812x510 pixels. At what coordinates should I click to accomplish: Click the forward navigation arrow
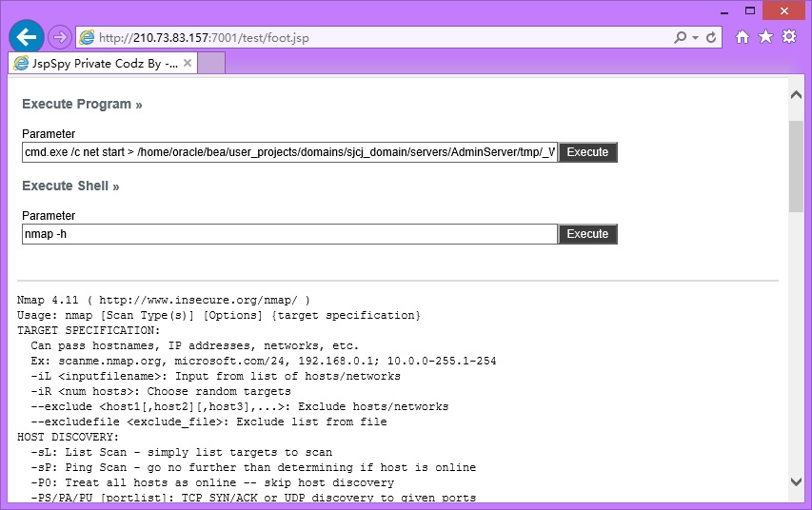point(60,37)
